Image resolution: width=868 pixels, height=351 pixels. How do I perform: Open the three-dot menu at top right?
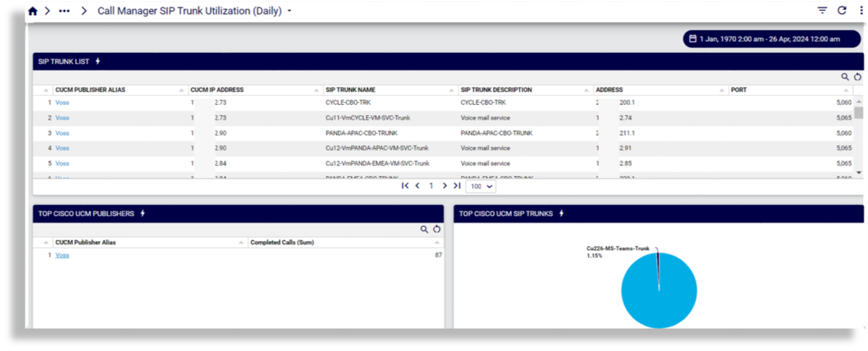point(860,10)
